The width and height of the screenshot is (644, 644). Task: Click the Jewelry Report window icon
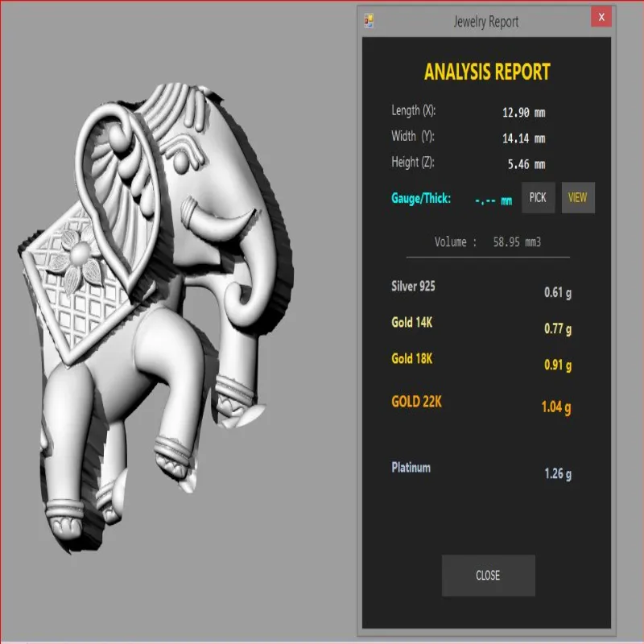pyautogui.click(x=369, y=21)
